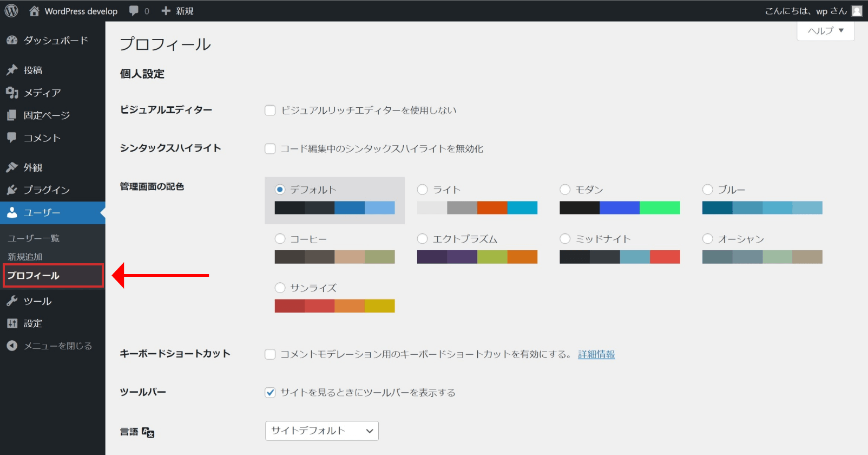Open the プラグイン menu
This screenshot has width=868, height=455.
coord(52,190)
